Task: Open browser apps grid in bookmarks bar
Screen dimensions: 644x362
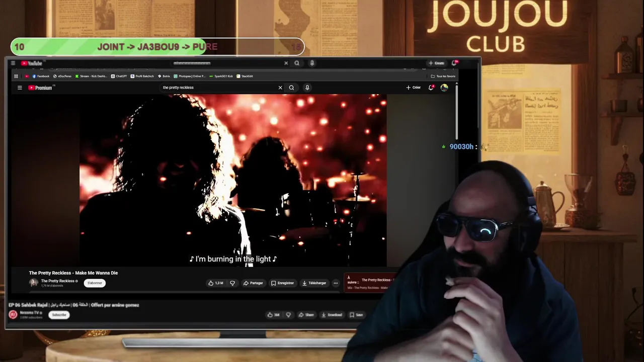Action: point(16,76)
